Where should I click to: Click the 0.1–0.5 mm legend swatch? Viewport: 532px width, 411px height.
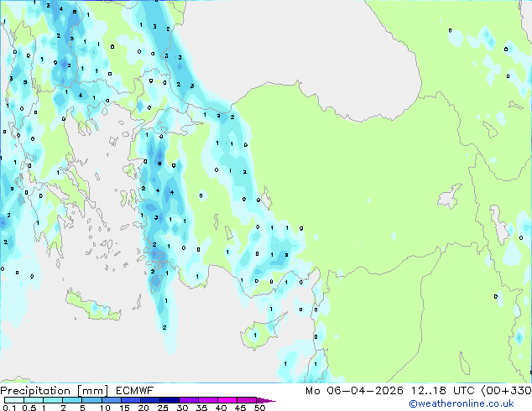click(14, 400)
